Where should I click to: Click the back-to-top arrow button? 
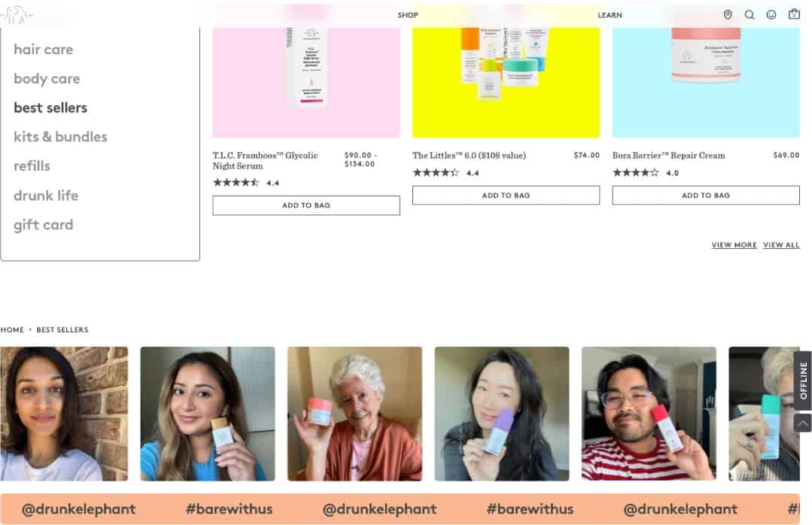tap(802, 423)
